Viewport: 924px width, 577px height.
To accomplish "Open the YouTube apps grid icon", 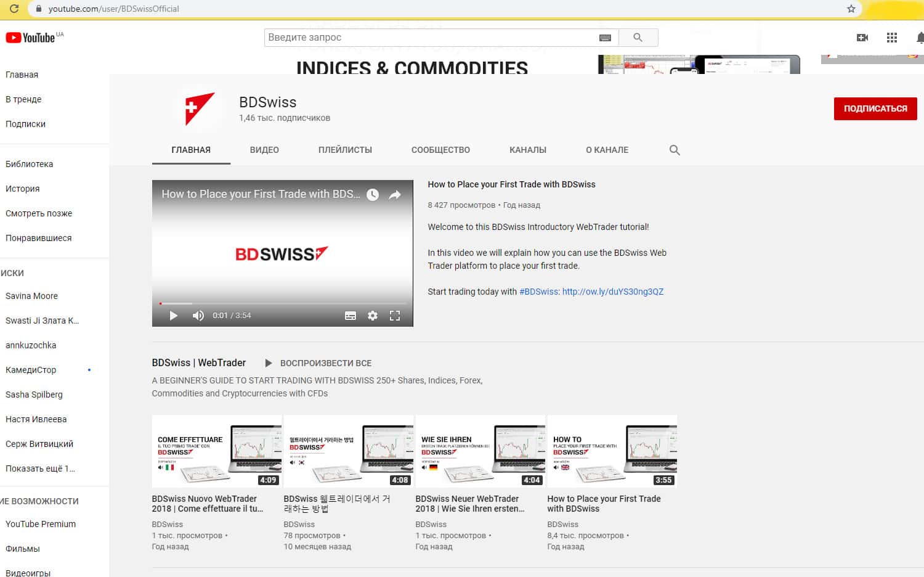I will (891, 38).
